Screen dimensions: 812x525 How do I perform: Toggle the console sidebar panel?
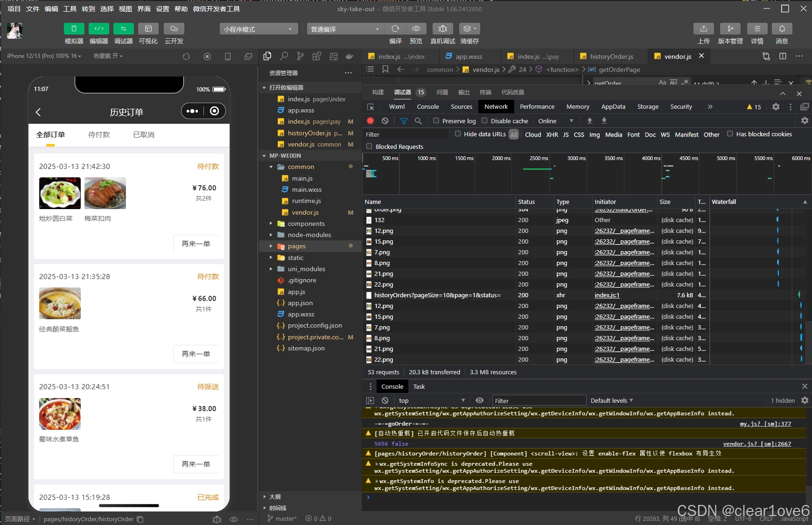click(370, 400)
